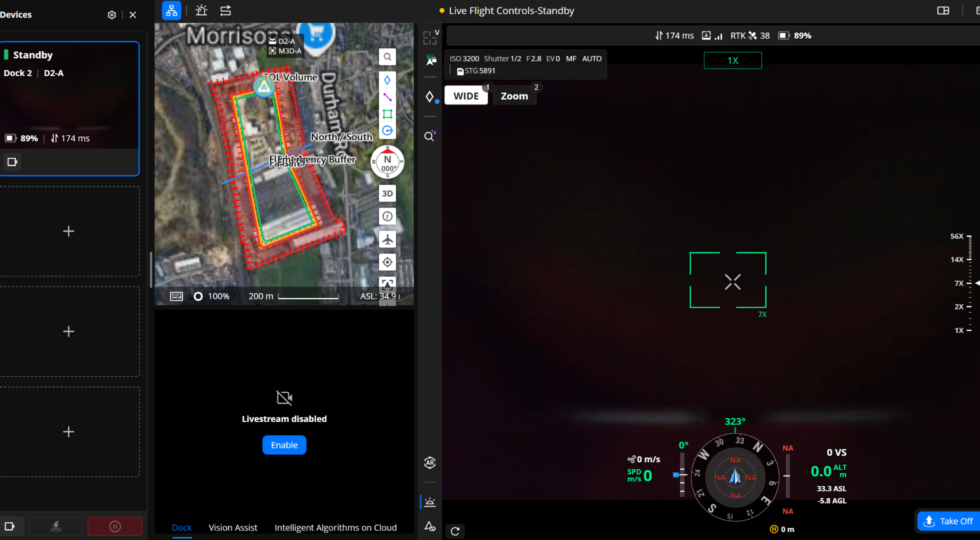This screenshot has height=540, width=980.
Task: Select the diamond point annotation tool
Action: [387, 79]
